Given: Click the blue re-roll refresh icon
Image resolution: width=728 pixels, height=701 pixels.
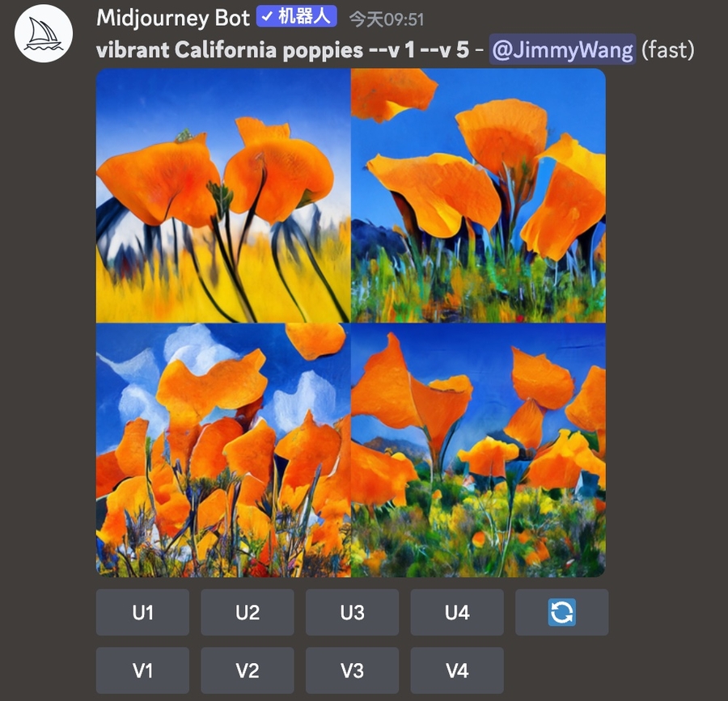Looking at the screenshot, I should pos(562,612).
